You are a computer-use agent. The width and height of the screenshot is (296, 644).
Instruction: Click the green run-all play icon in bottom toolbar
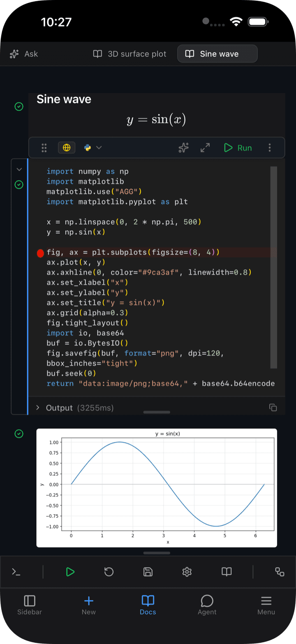point(70,572)
